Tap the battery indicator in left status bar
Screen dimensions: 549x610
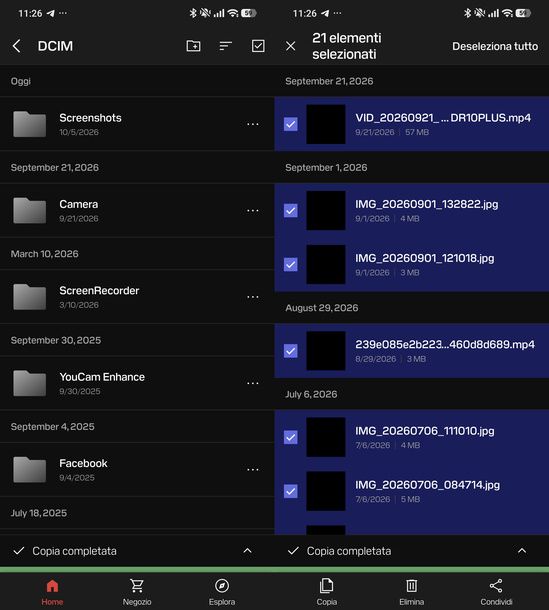pos(248,13)
